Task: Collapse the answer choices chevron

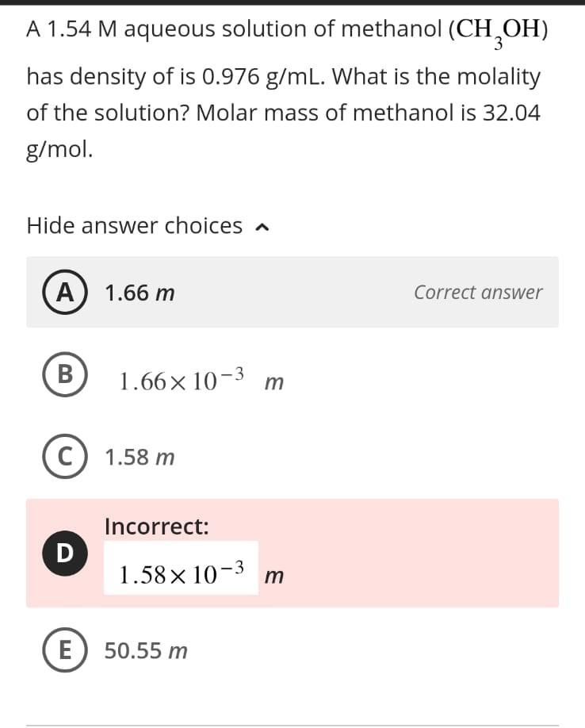Action: (x=263, y=226)
